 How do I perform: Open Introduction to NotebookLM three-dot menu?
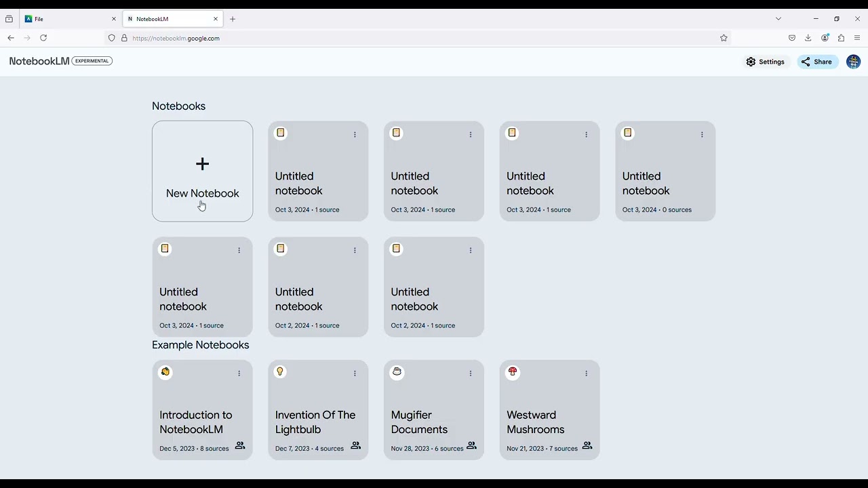(239, 373)
